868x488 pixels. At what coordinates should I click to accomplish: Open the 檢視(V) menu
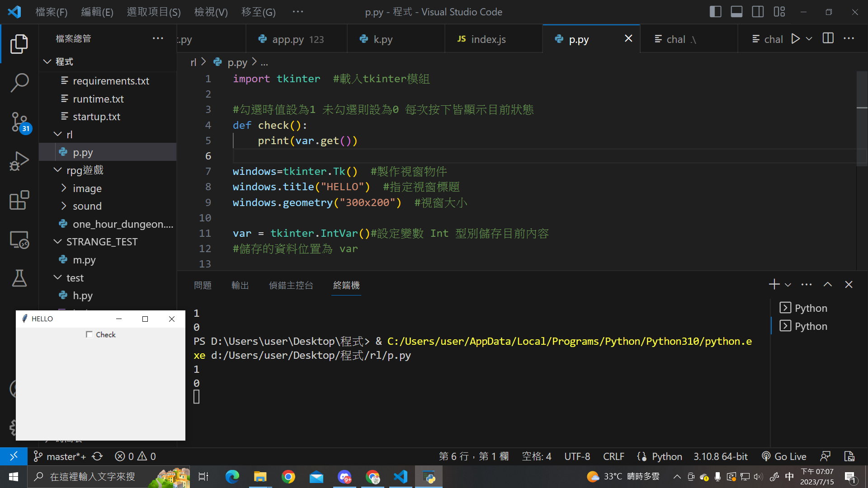click(x=211, y=12)
